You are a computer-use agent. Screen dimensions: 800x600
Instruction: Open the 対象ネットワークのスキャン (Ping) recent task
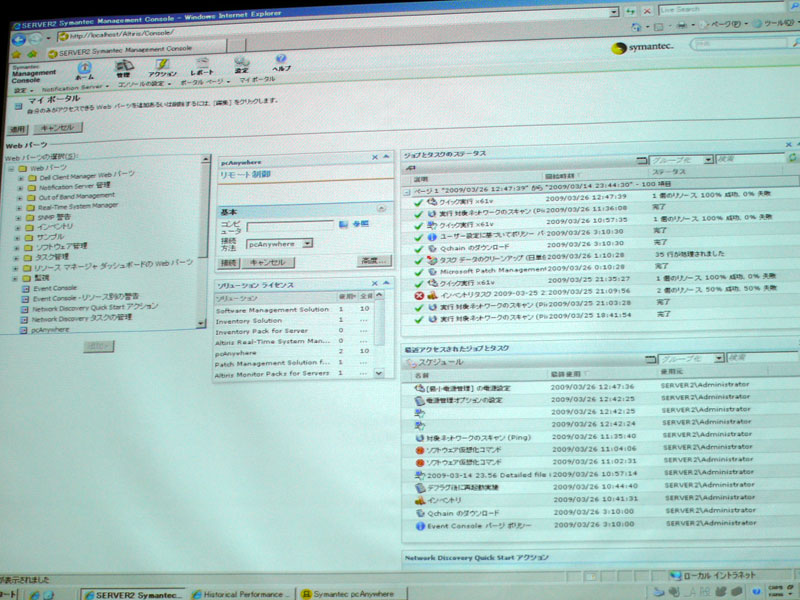479,438
